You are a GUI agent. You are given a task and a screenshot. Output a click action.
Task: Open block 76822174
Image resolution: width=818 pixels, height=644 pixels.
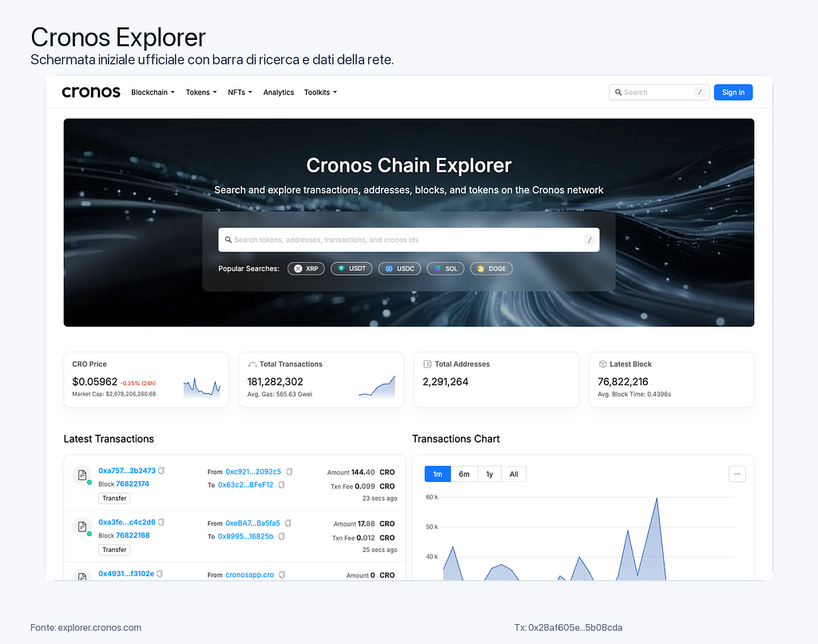[x=133, y=483]
